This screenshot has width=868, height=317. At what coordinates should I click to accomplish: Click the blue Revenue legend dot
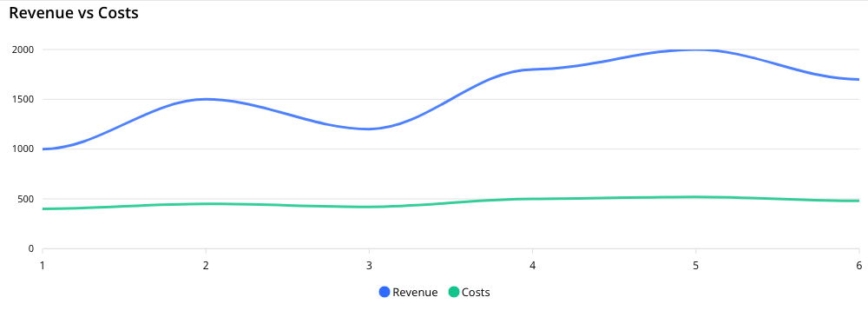(385, 292)
